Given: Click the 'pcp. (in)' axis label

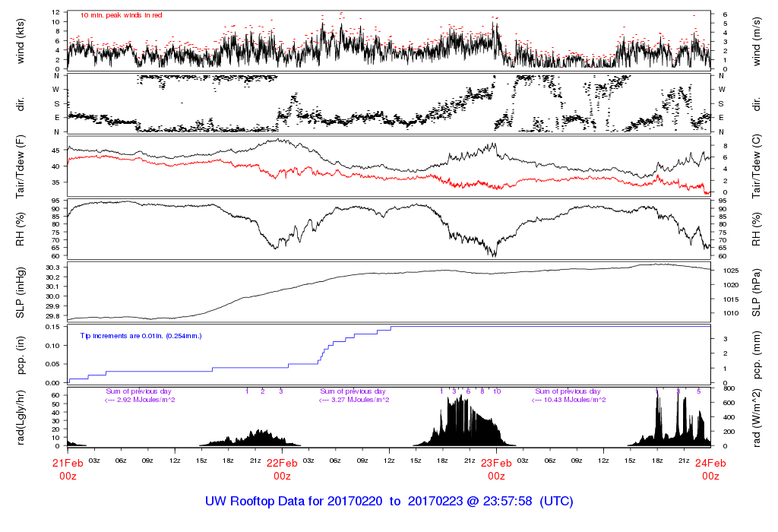Looking at the screenshot, I should [21, 356].
